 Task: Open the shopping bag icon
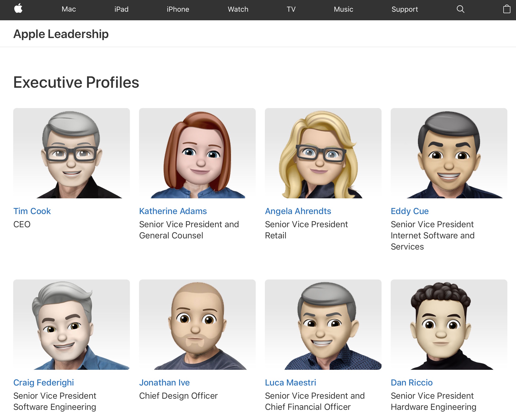pyautogui.click(x=507, y=9)
